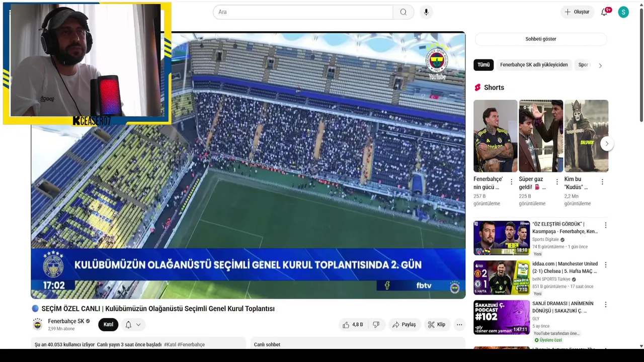The width and height of the screenshot is (644, 362).
Task: Open ÖZ ELEŞTİRİ GÖRDÜK video title
Action: click(565, 228)
